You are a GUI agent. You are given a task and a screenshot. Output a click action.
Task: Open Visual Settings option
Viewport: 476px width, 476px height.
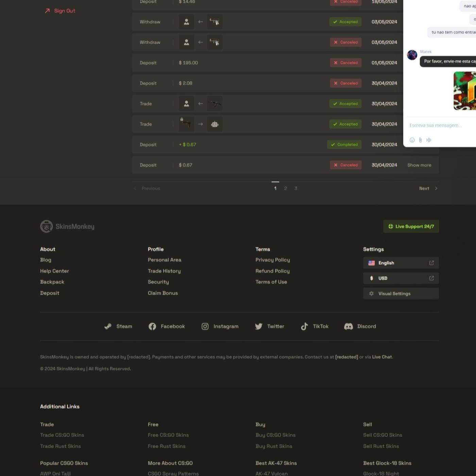pyautogui.click(x=401, y=293)
